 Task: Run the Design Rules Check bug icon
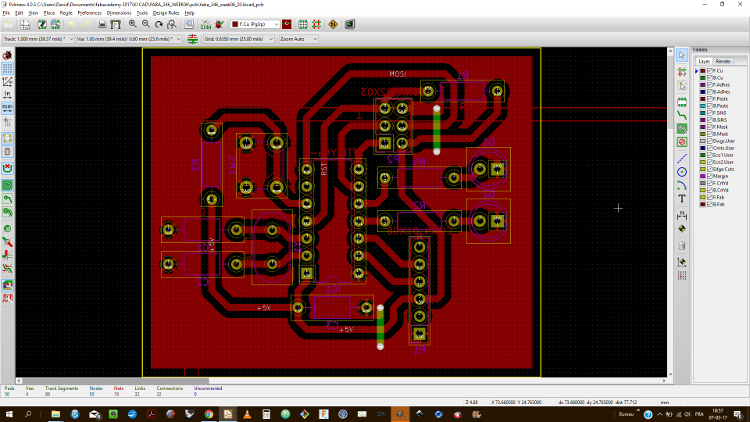click(219, 24)
